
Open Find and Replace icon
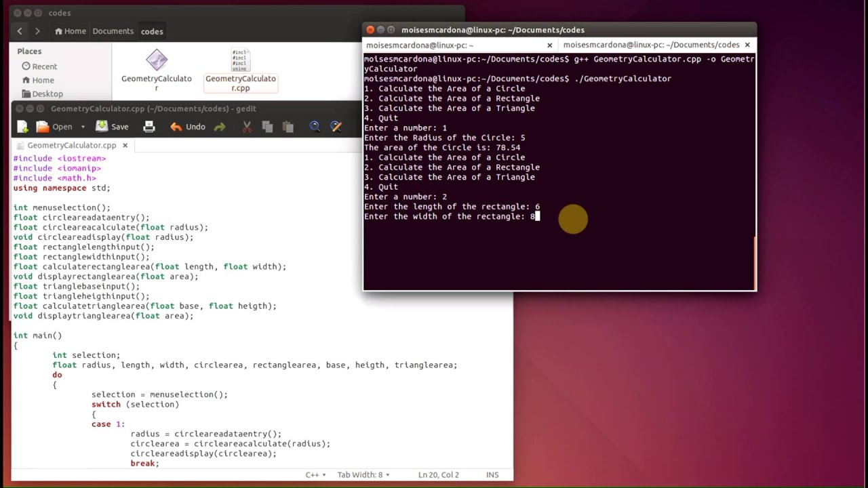[335, 127]
